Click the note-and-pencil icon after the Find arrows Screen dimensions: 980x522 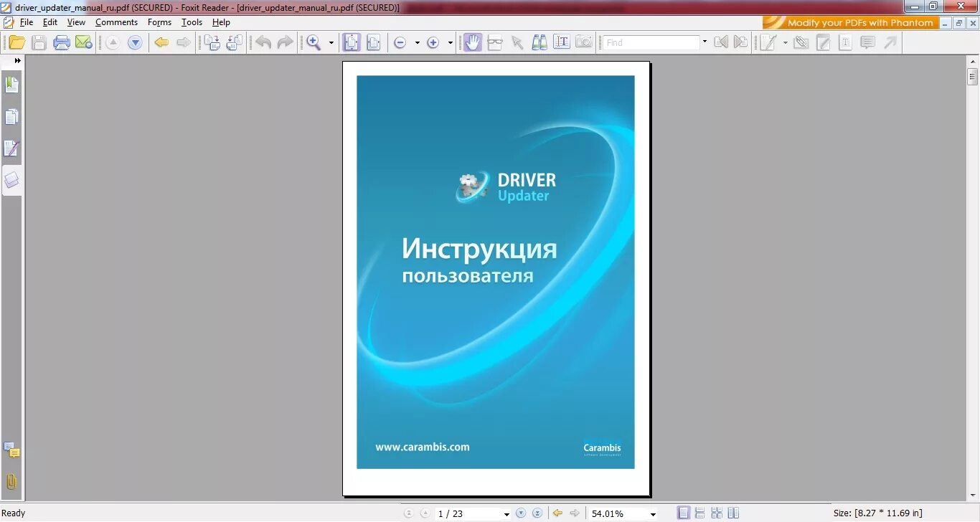768,42
